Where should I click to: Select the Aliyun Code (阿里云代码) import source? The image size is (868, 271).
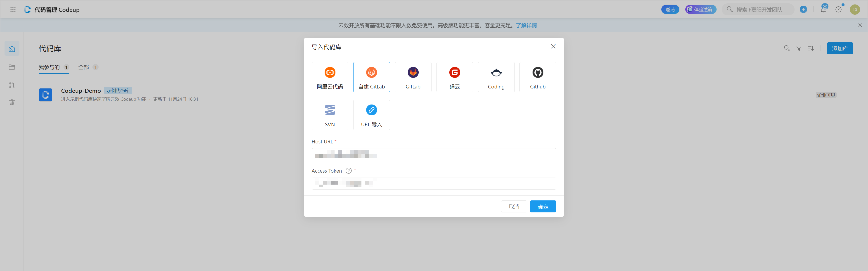(330, 77)
